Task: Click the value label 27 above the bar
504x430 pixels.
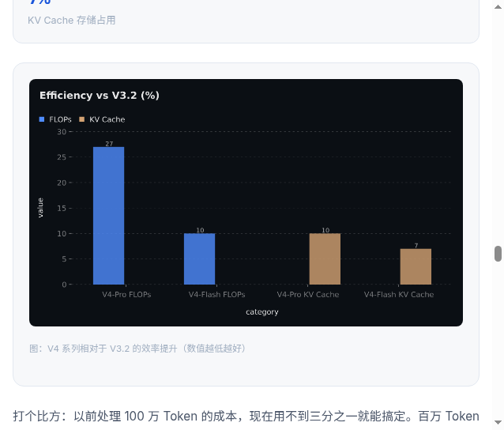Action: 109,144
